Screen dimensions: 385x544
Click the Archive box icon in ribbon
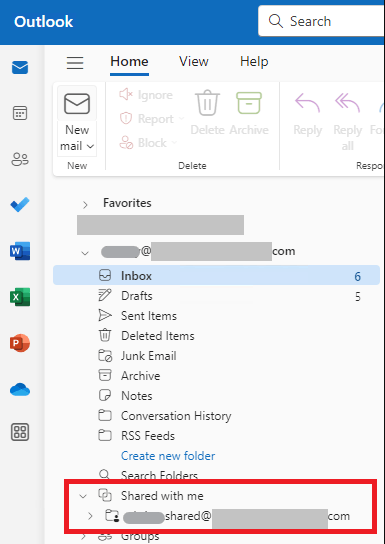[x=249, y=103]
